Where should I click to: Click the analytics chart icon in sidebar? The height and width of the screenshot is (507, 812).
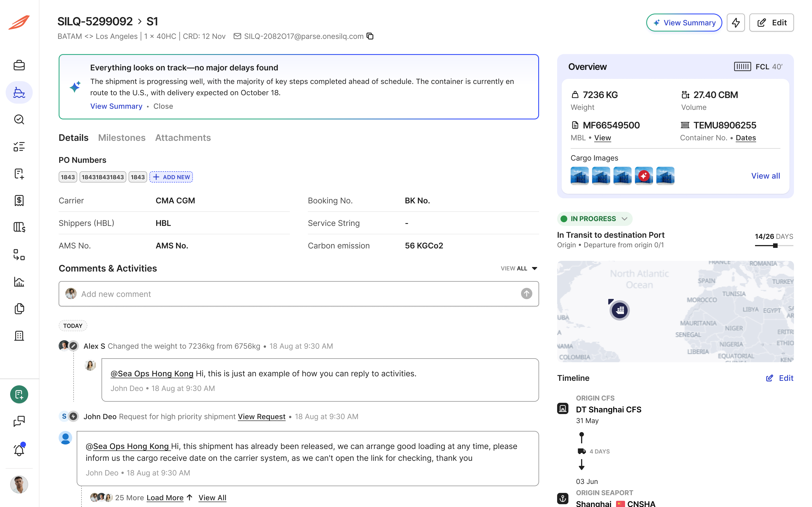(19, 282)
